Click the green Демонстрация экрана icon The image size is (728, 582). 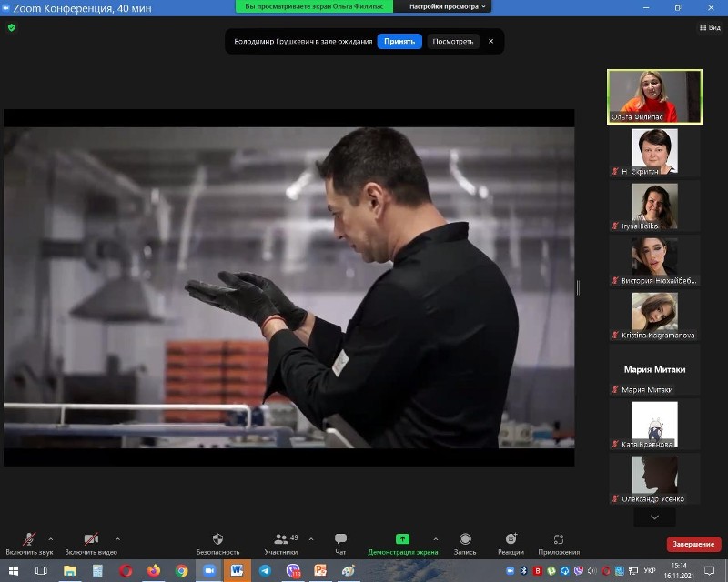(402, 539)
